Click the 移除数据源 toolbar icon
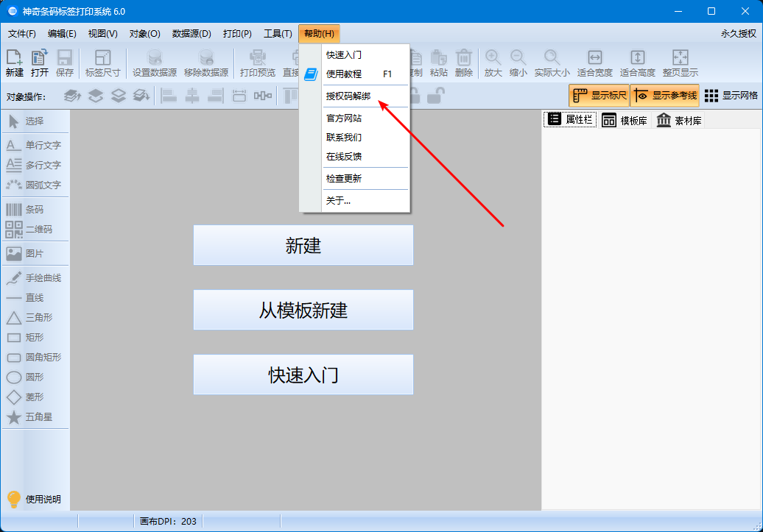Viewport: 763px width, 532px height. pyautogui.click(x=206, y=63)
